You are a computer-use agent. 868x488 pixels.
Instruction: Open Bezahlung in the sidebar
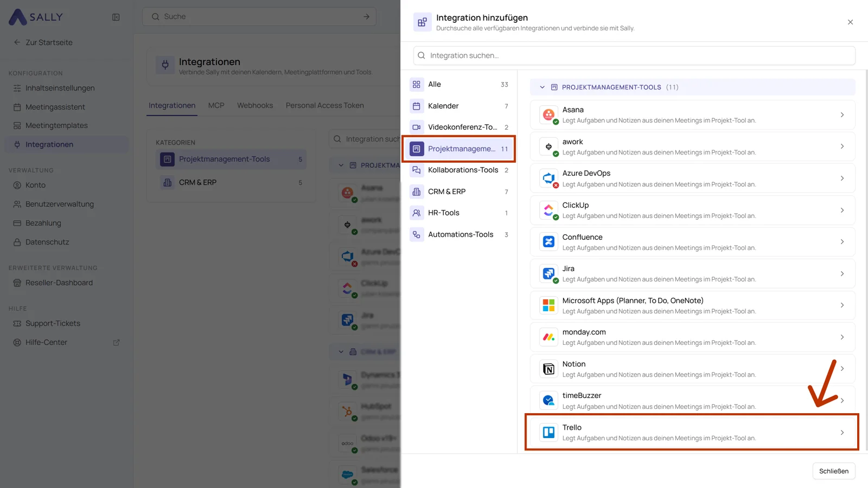click(66, 223)
